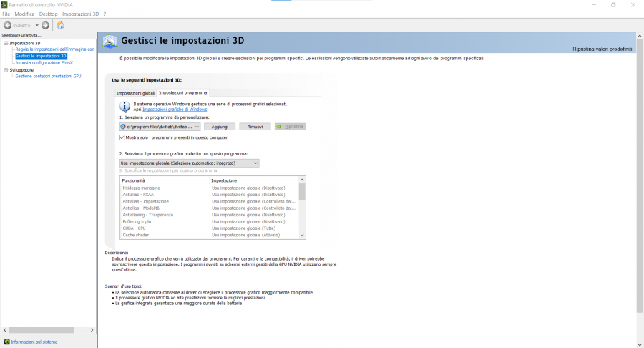Collapse the Sviluppatore tree node
The image size is (644, 348).
(x=6, y=70)
